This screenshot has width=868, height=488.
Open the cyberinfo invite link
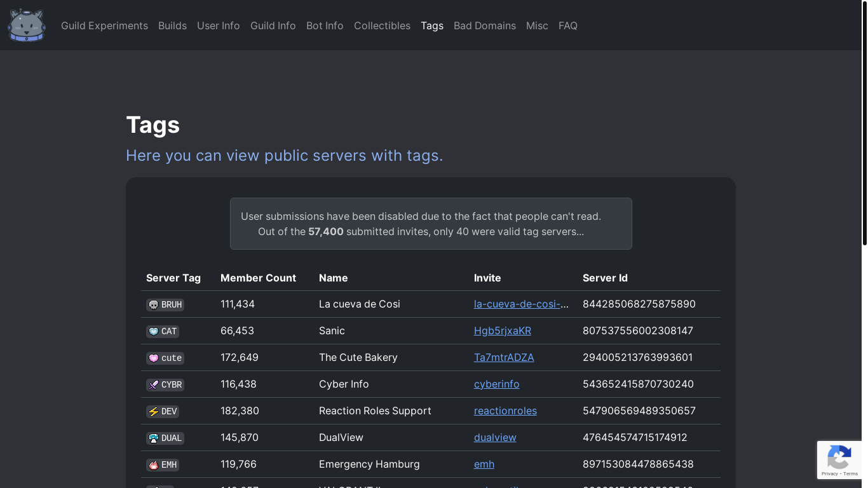(x=496, y=384)
